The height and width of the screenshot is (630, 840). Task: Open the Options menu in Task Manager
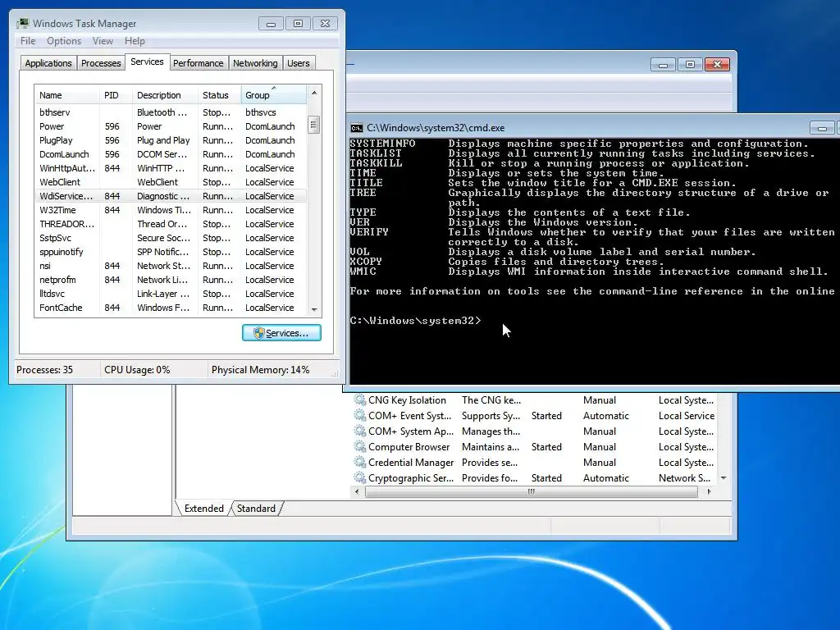[x=64, y=41]
